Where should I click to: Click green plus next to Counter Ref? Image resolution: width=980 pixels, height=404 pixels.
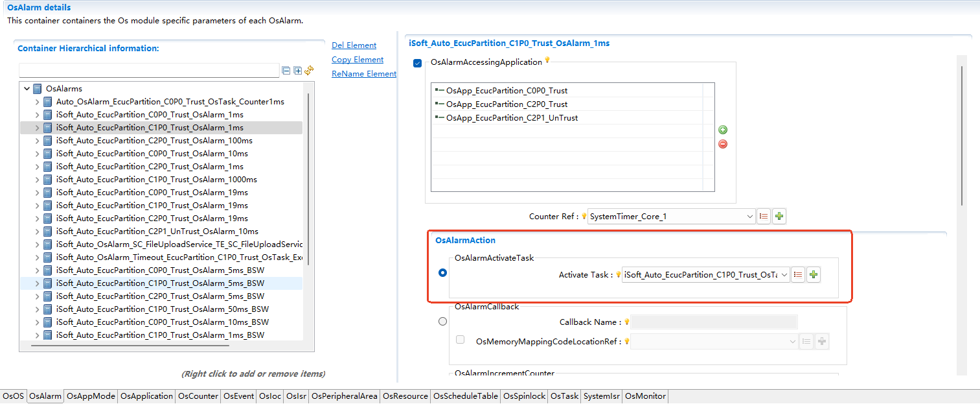(x=779, y=217)
